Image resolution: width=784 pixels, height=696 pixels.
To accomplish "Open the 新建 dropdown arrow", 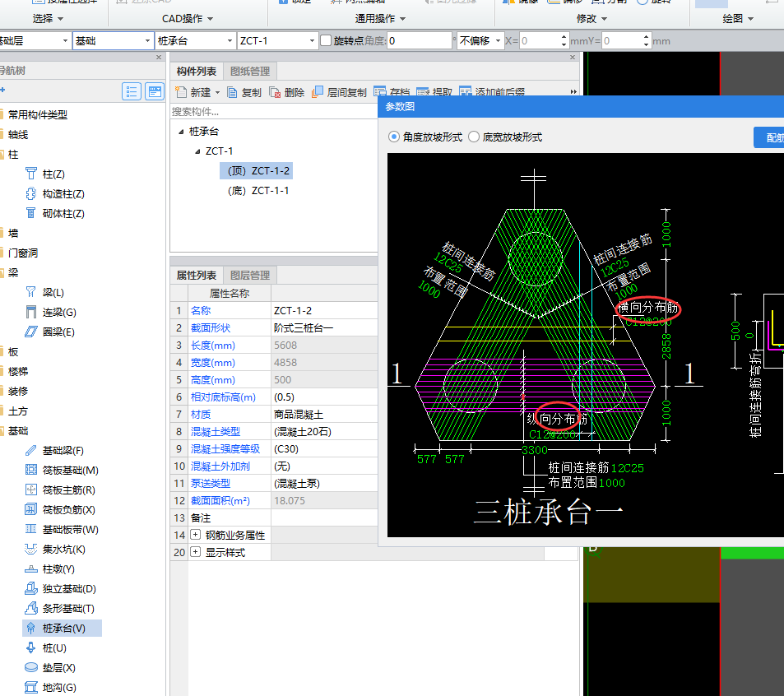I will [217, 92].
